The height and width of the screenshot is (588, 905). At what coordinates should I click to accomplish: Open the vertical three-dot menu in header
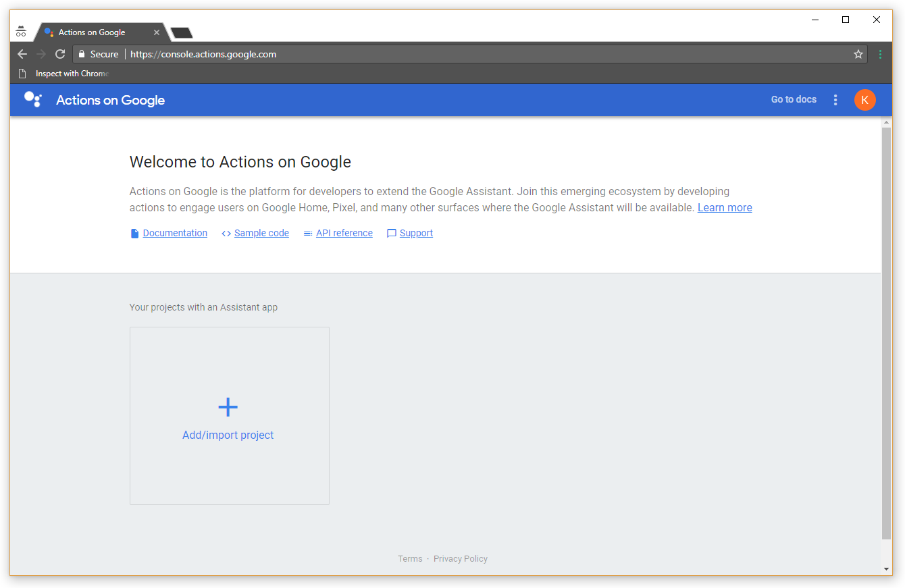(835, 100)
